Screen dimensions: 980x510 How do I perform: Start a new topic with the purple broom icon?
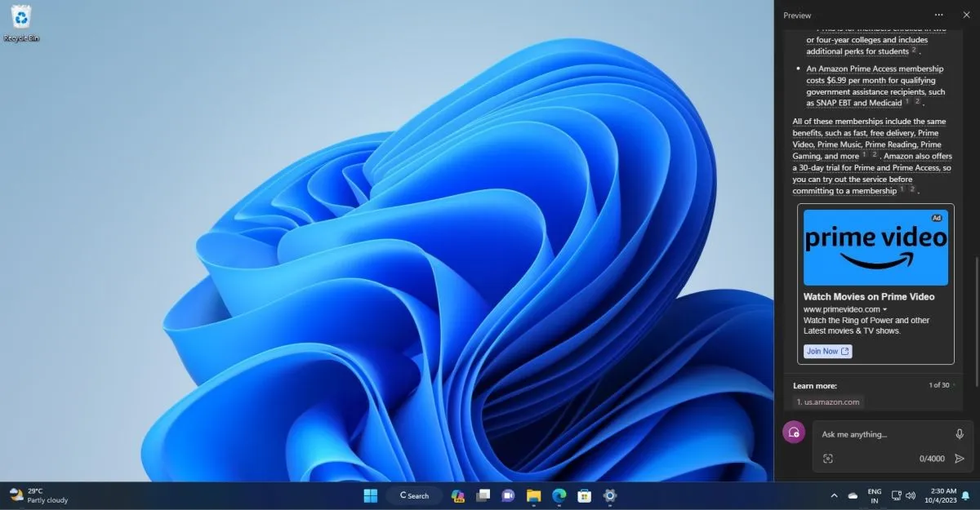[x=793, y=432]
